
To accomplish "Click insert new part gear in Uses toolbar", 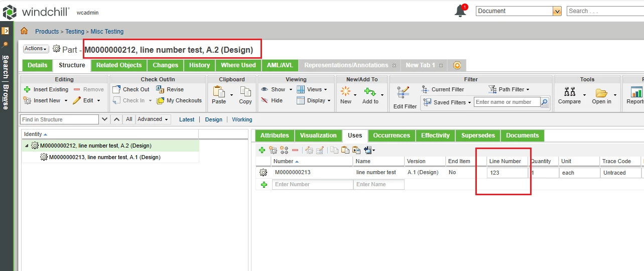I will [x=273, y=150].
